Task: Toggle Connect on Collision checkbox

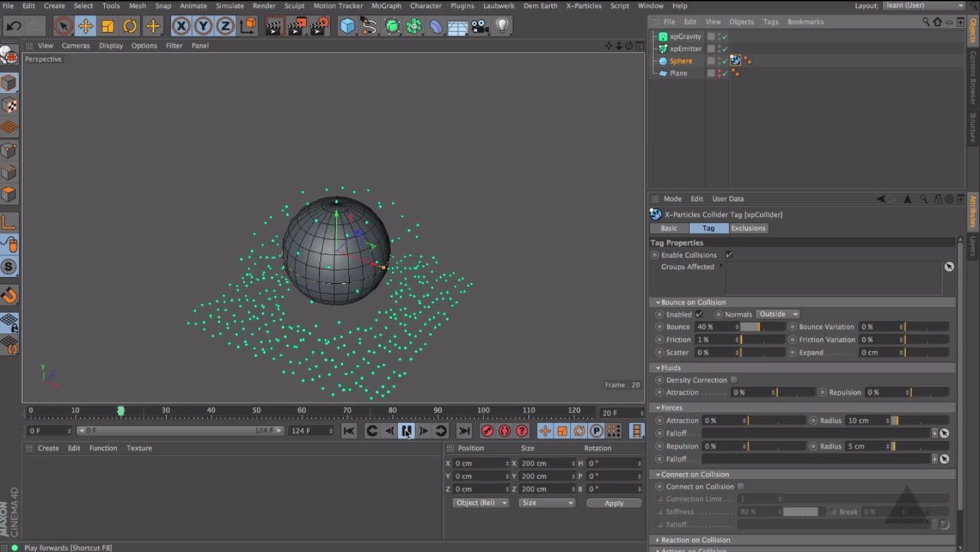Action: click(740, 486)
